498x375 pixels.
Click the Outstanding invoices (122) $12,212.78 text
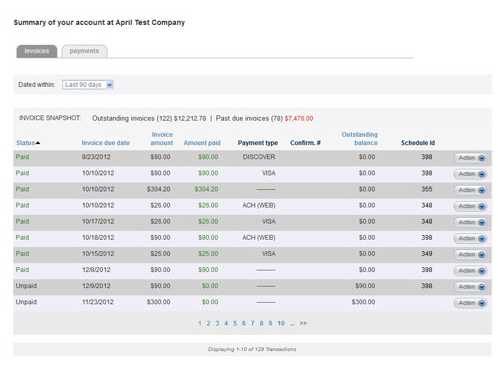point(149,118)
